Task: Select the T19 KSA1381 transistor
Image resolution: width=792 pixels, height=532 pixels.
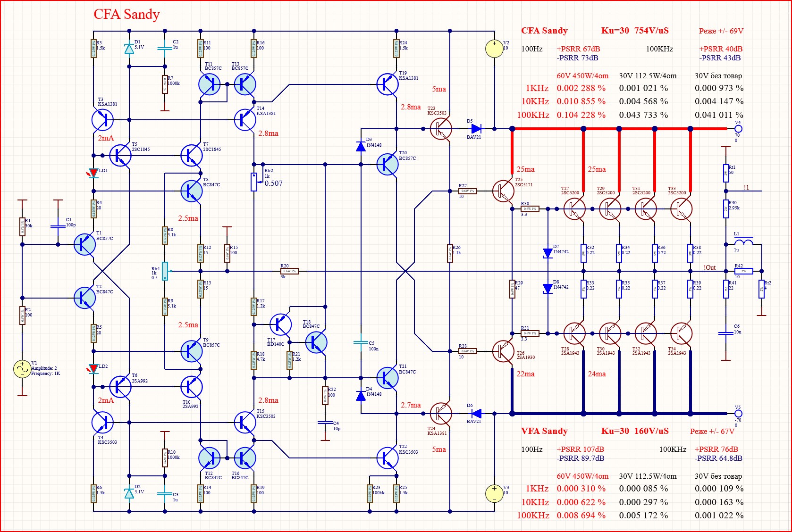Action: pyautogui.click(x=388, y=84)
